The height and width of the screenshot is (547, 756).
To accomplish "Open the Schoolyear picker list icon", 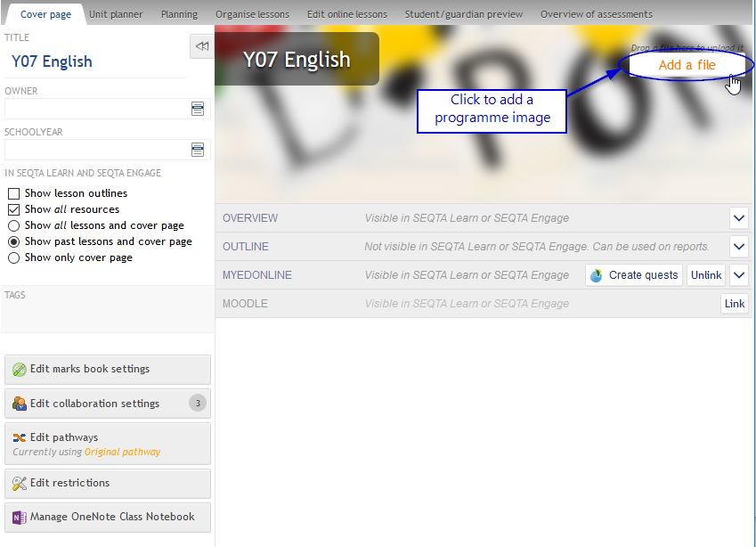I will 198,150.
